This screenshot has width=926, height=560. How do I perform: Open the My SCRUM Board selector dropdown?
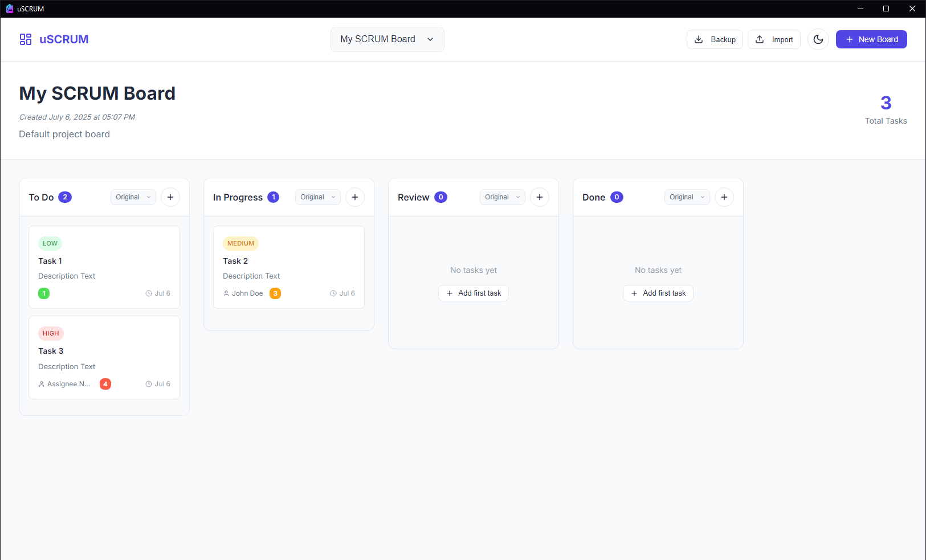pos(387,39)
